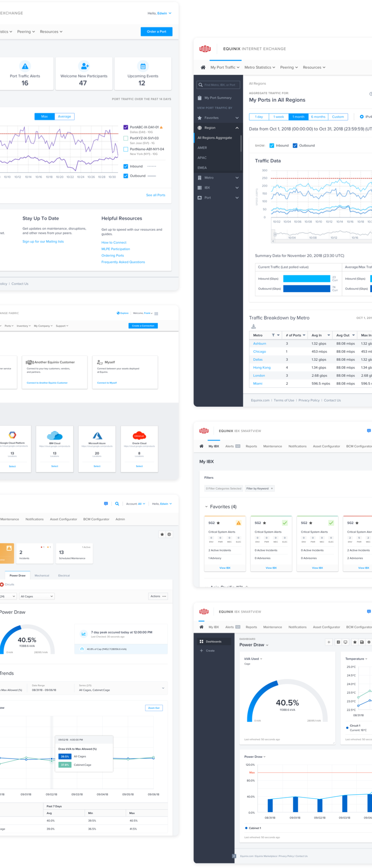
Task: Click the IBM Cloud logo
Action: 55,435
